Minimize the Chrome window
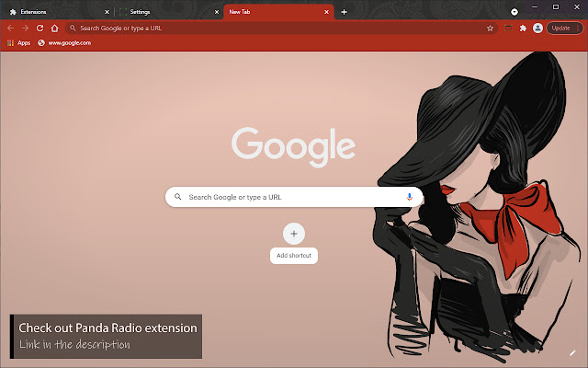 535,6
